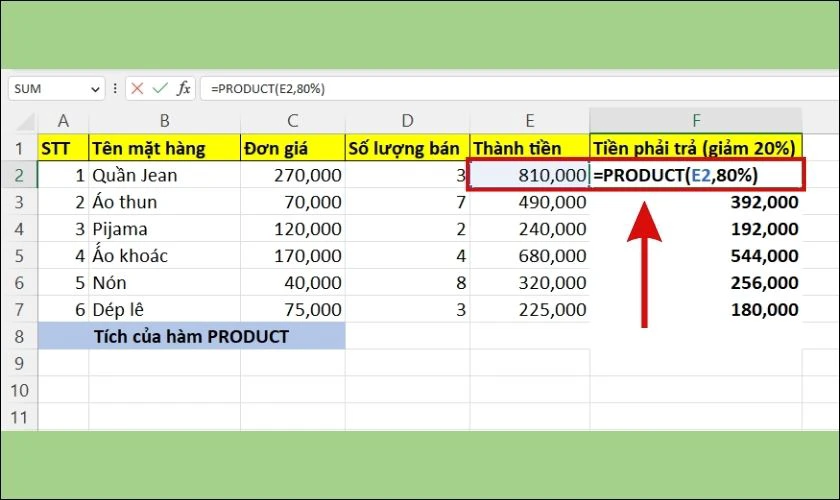Select all cells with corner triangle
The height and width of the screenshot is (500, 840).
pos(25,122)
